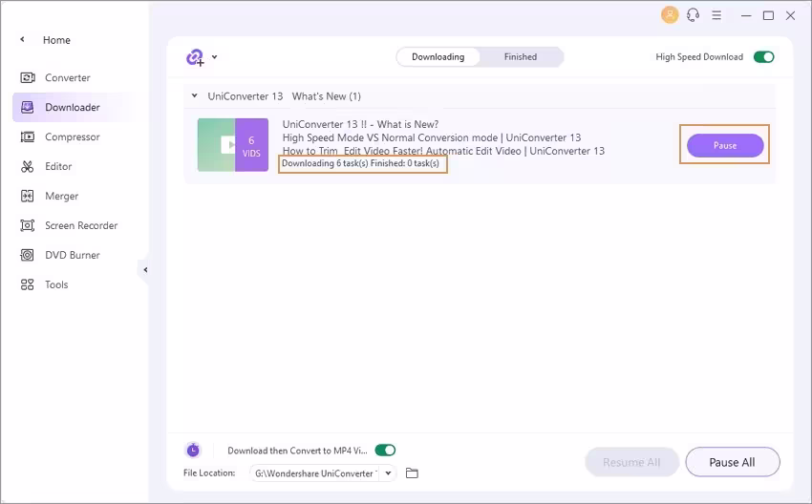The width and height of the screenshot is (812, 504).
Task: Click the paste URL link-plus icon
Action: [195, 57]
